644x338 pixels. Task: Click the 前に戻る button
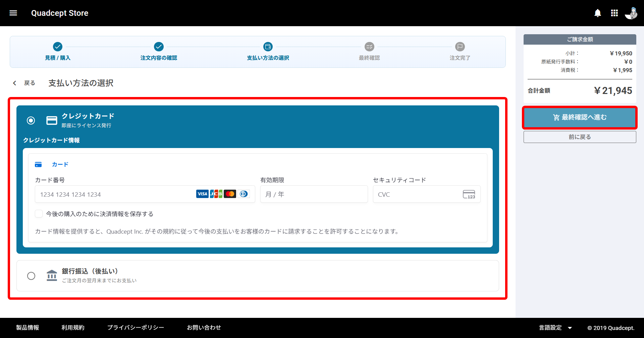point(580,137)
